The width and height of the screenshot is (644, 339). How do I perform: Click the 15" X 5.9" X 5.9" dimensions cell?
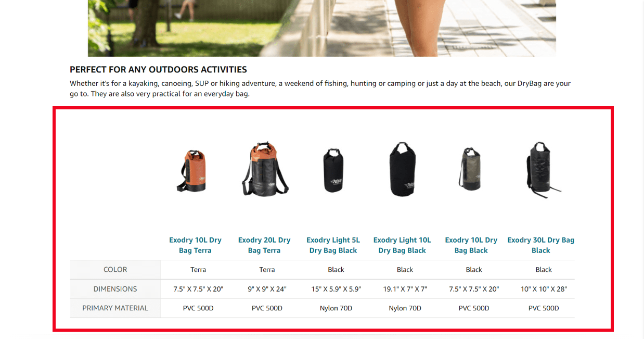336,289
